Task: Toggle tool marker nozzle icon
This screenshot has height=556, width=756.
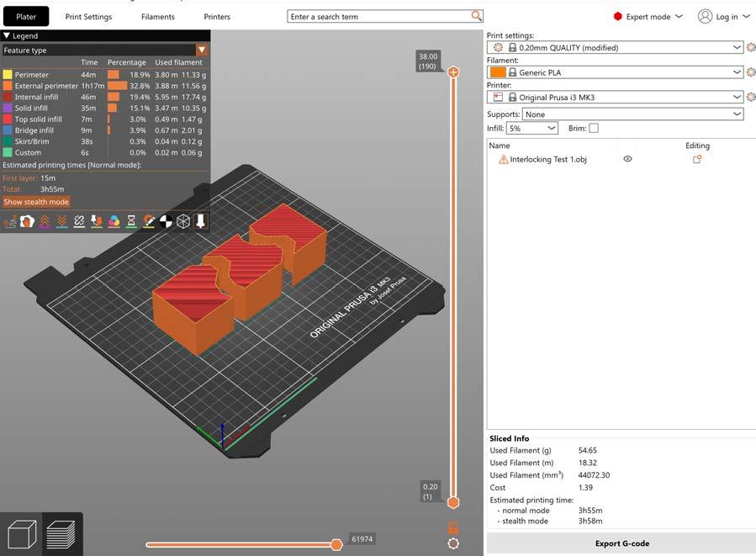Action: click(x=201, y=222)
